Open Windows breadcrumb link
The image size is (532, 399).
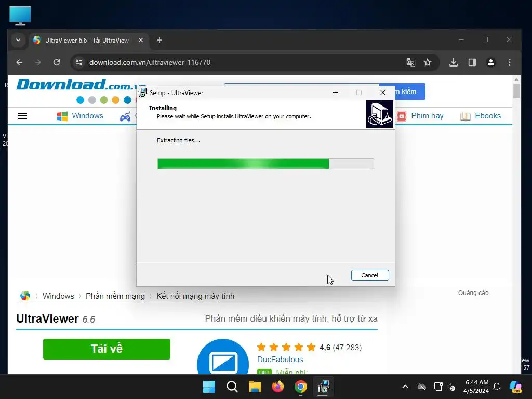click(58, 296)
